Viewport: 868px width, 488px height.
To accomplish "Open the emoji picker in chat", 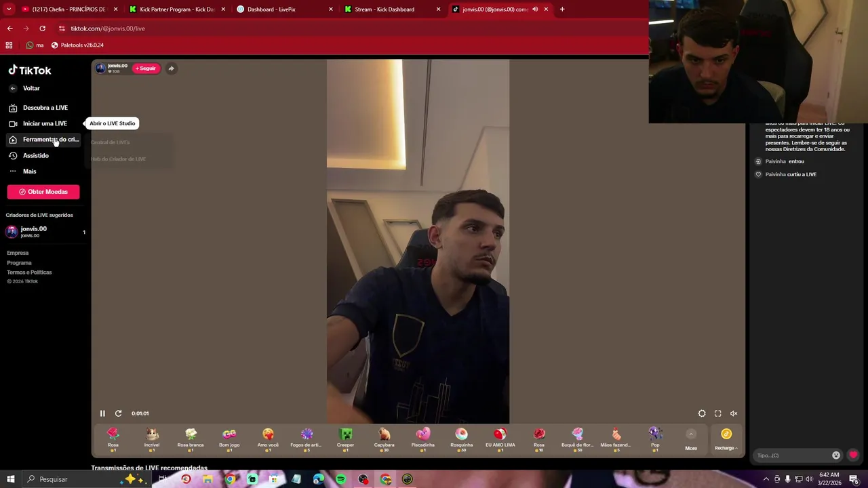I will pos(836,455).
